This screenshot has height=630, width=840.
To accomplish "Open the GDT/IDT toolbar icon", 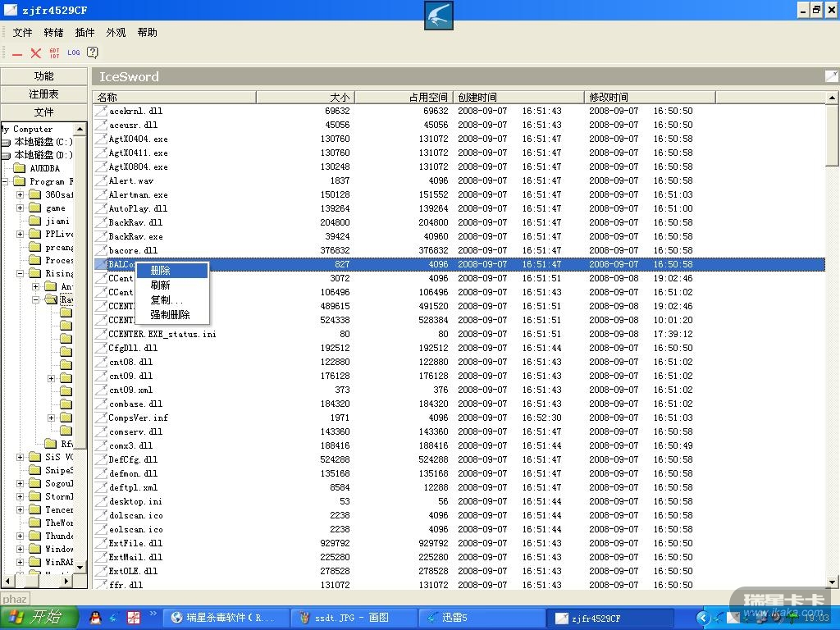I will (55, 53).
